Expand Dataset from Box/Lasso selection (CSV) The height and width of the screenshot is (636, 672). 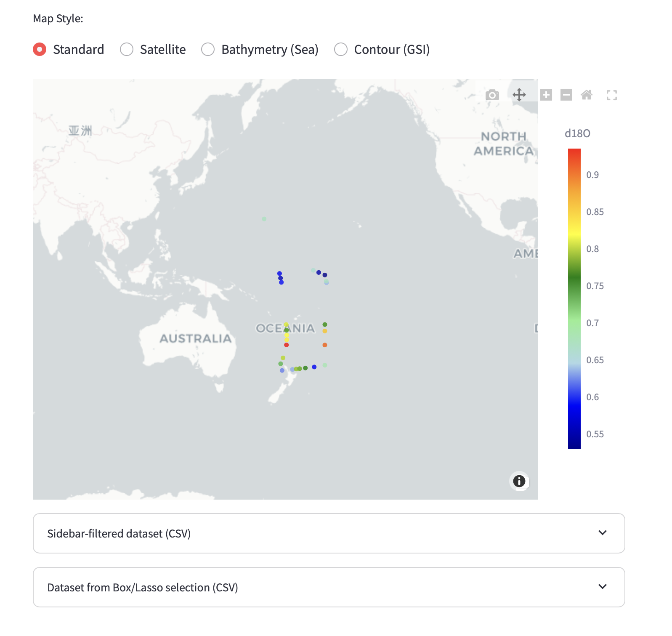coord(329,587)
